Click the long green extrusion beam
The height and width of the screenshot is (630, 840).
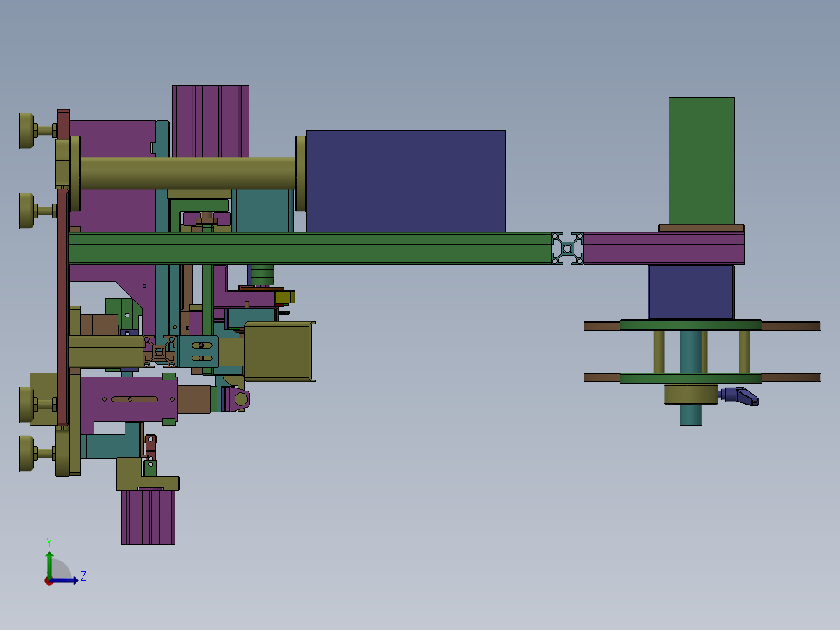(309, 248)
